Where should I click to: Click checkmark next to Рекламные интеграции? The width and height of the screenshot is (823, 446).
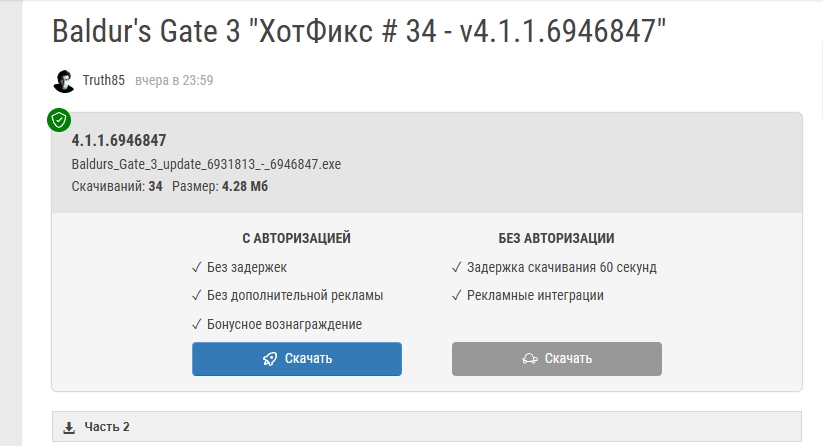pyautogui.click(x=457, y=296)
